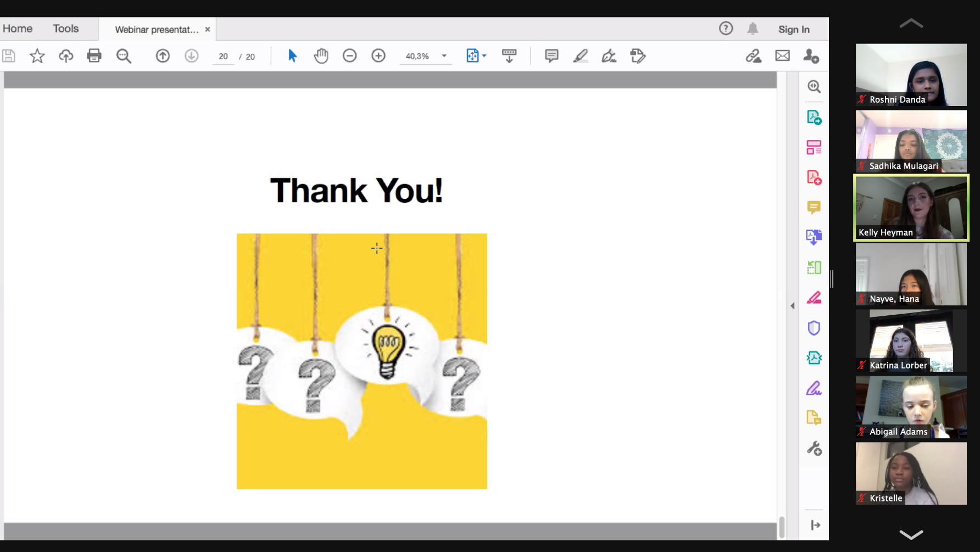This screenshot has height=552, width=980.
Task: Click the scrolling mode keyboard icon
Action: pos(509,56)
